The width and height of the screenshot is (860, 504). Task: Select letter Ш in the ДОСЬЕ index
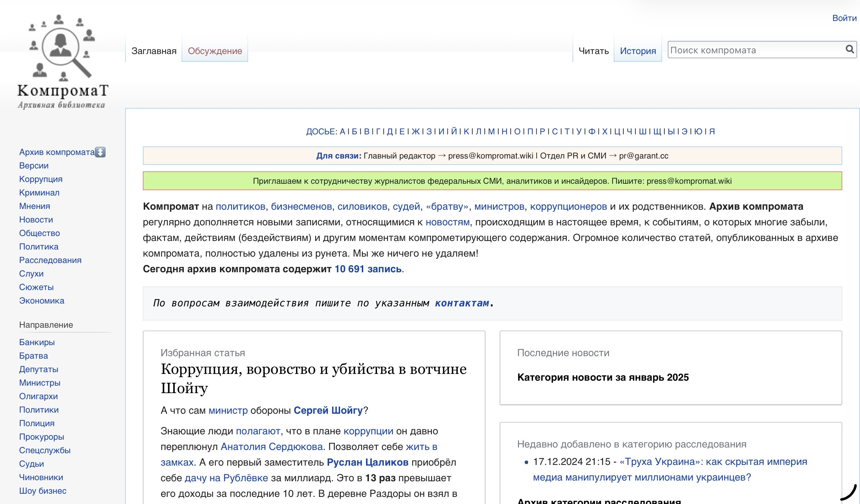point(643,132)
